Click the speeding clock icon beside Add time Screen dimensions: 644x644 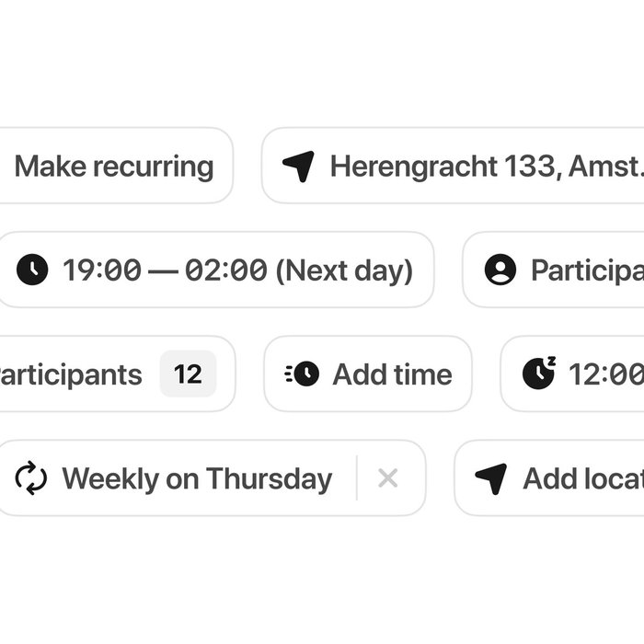pyautogui.click(x=302, y=374)
